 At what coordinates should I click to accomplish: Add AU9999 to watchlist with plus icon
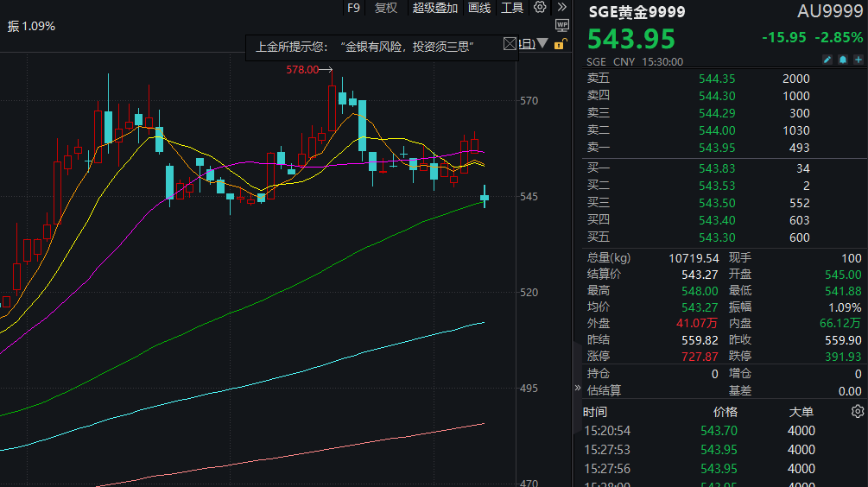point(858,60)
